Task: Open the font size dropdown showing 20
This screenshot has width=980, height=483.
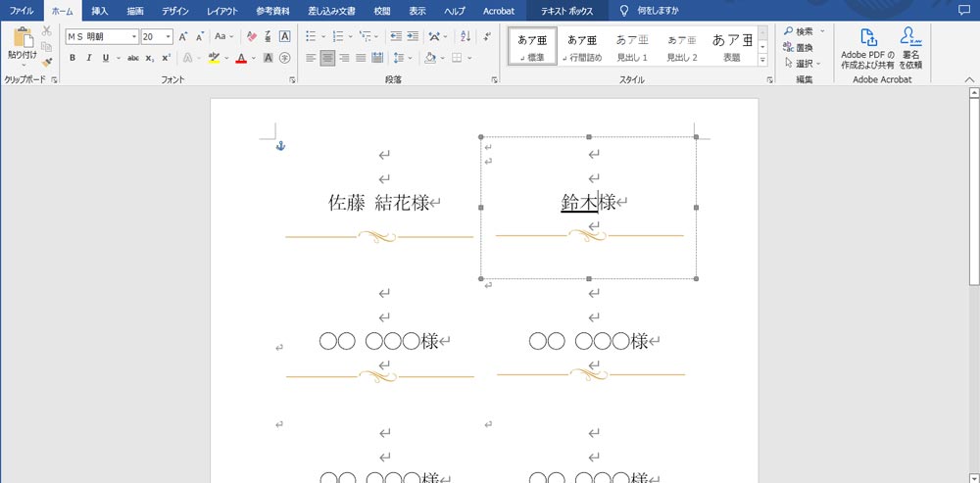Action: click(x=169, y=36)
